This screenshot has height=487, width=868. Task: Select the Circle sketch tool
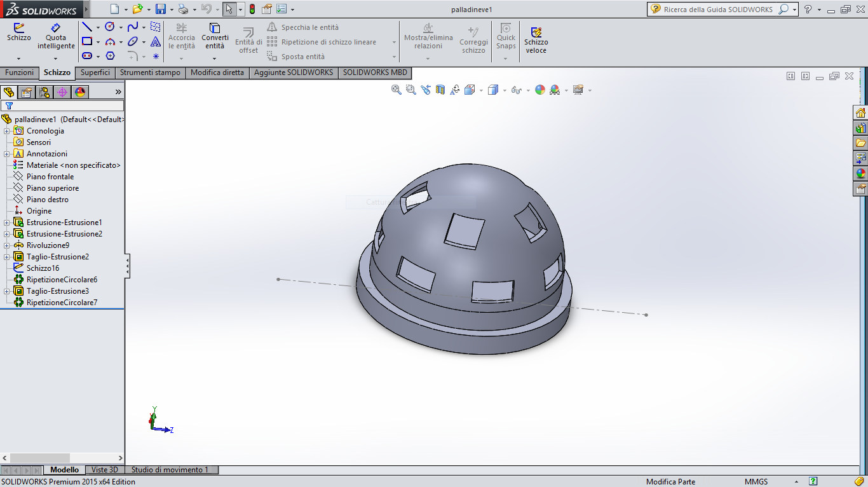click(x=110, y=27)
